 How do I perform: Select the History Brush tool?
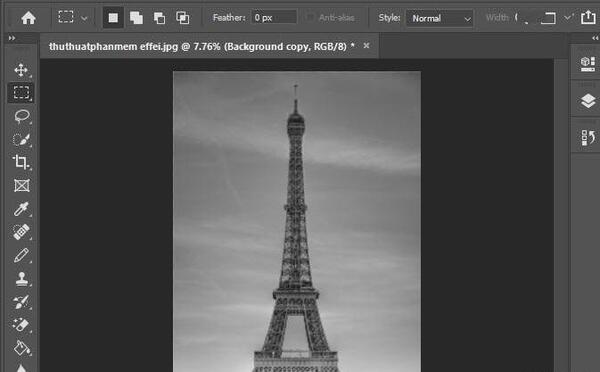[x=21, y=302]
